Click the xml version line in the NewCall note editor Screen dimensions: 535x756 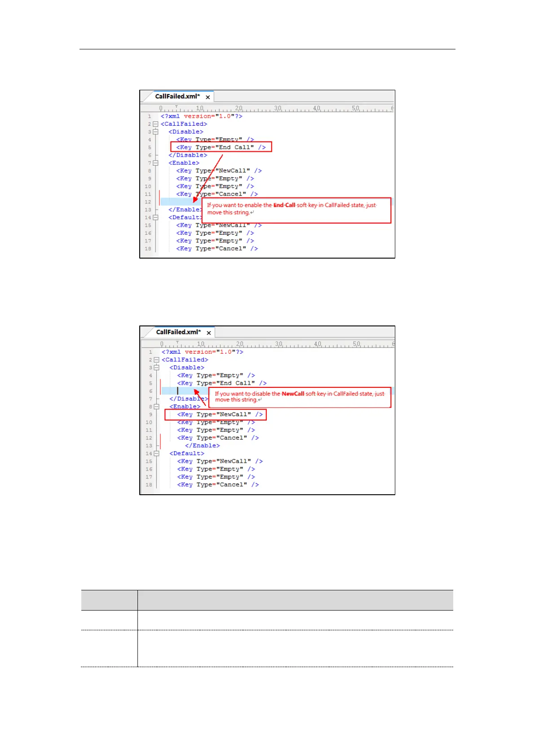click(x=203, y=352)
